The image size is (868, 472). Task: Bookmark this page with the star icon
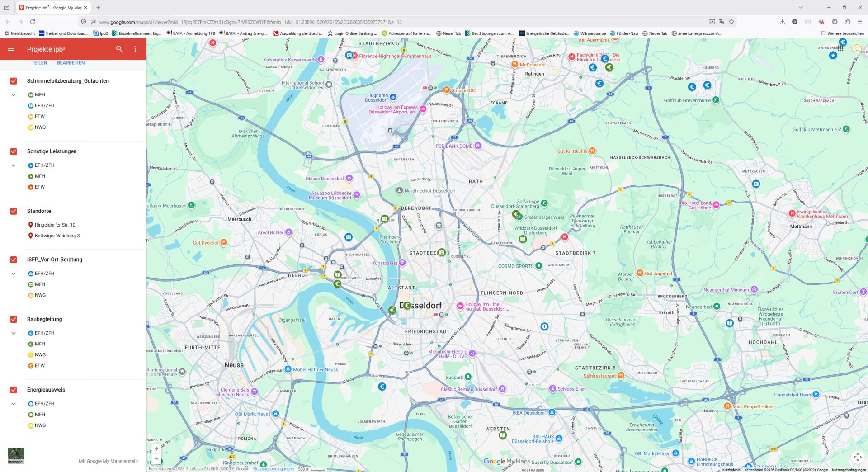point(731,22)
